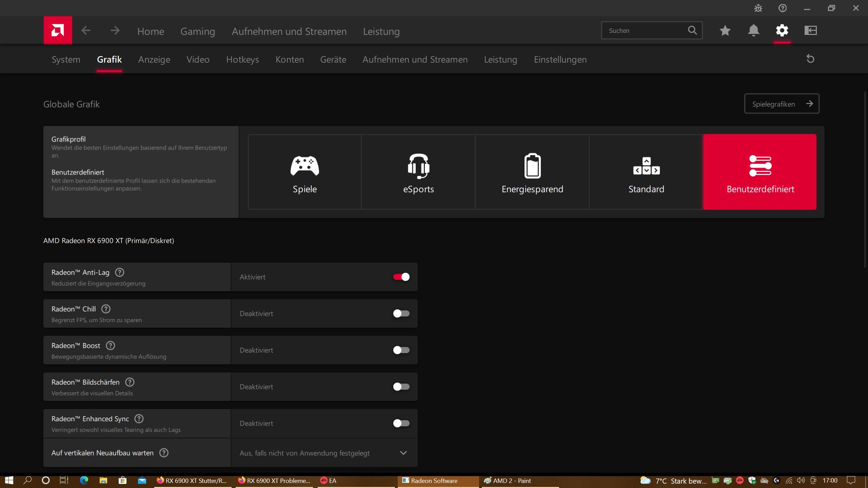Click the reset arrow icon
Screen dimensions: 868x488
click(810, 59)
